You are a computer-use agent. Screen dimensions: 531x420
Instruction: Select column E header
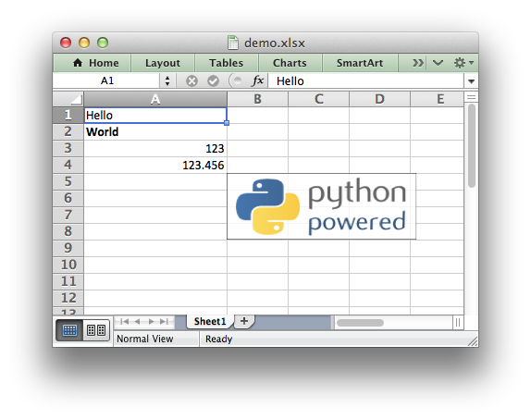click(x=438, y=99)
